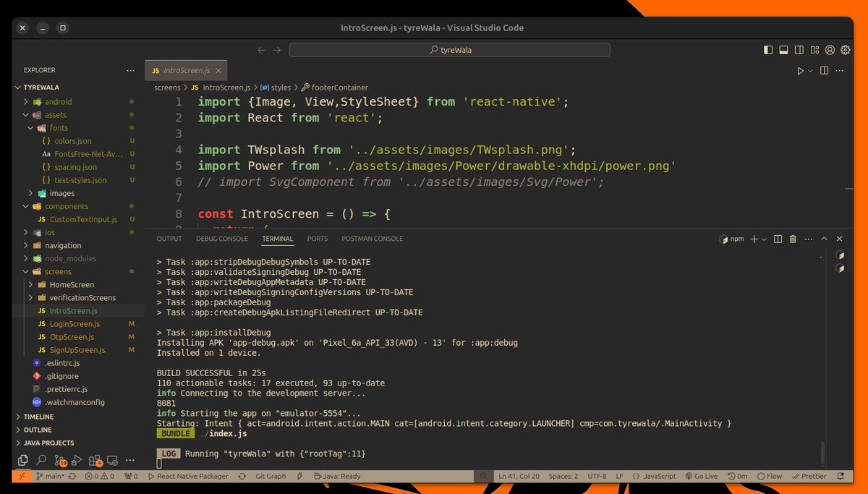Image resolution: width=868 pixels, height=494 pixels.
Task: Click Customize Layout icon in title bar
Action: click(814, 50)
